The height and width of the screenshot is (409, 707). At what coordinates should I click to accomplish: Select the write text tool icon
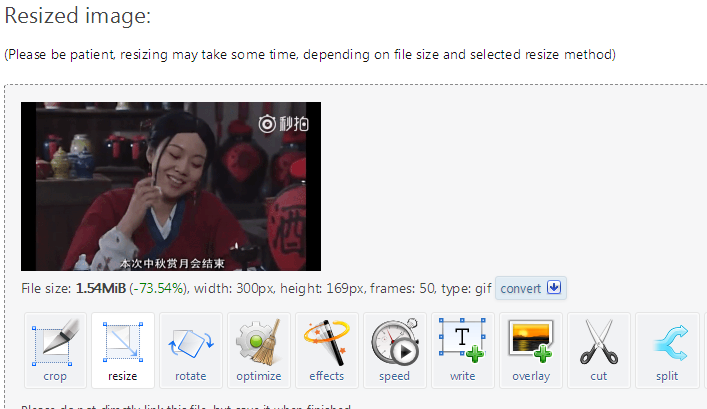(463, 340)
